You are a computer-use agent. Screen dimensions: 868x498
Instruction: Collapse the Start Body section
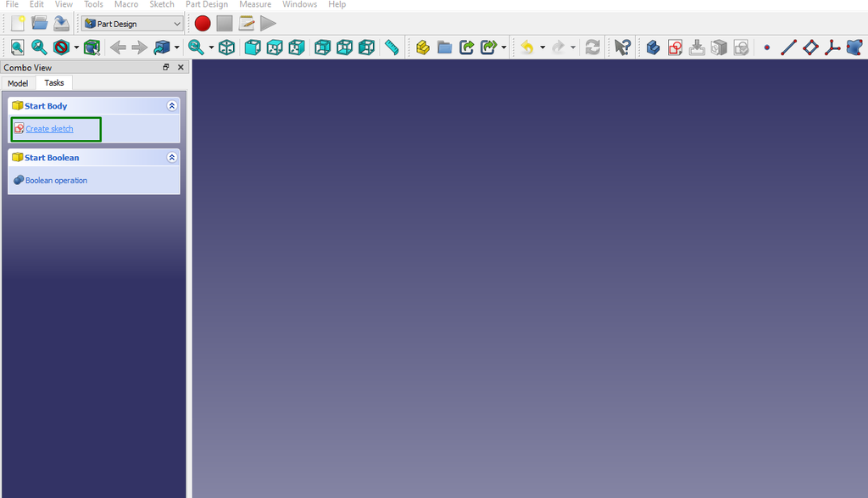click(x=171, y=105)
